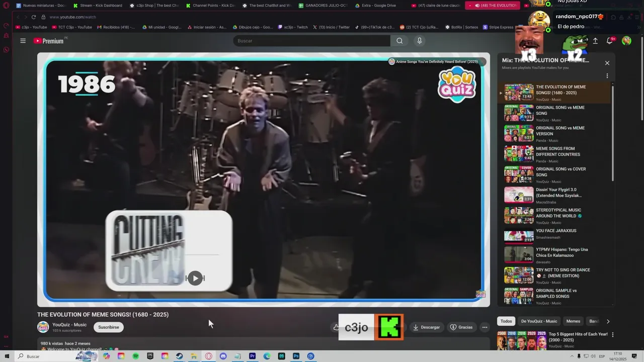Play TRY NOT TO SING OR DANCE item
644x362 pixels.
tap(554, 276)
